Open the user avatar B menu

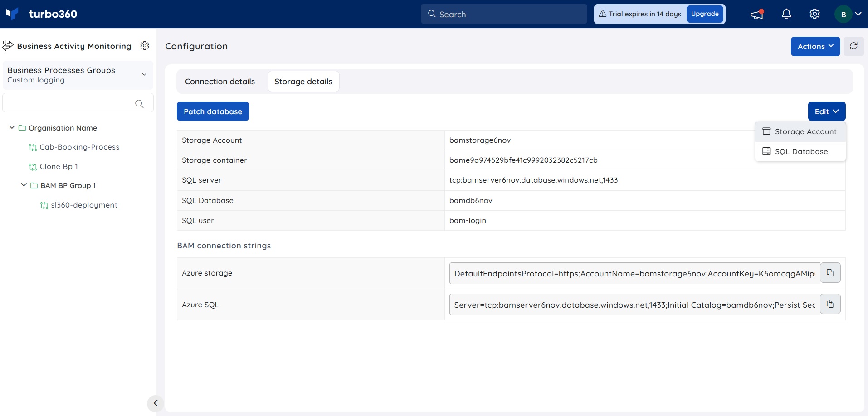(x=844, y=14)
